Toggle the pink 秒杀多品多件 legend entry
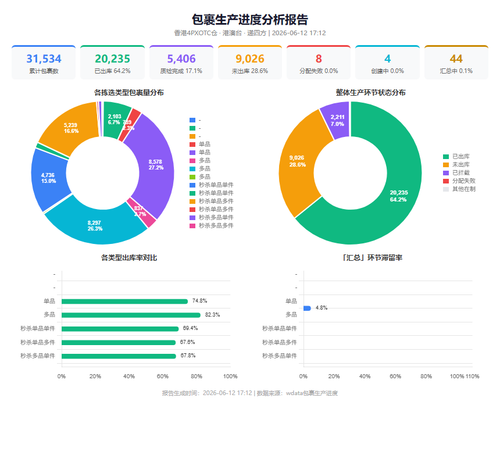Screen dimensions: 500x453 (211, 226)
